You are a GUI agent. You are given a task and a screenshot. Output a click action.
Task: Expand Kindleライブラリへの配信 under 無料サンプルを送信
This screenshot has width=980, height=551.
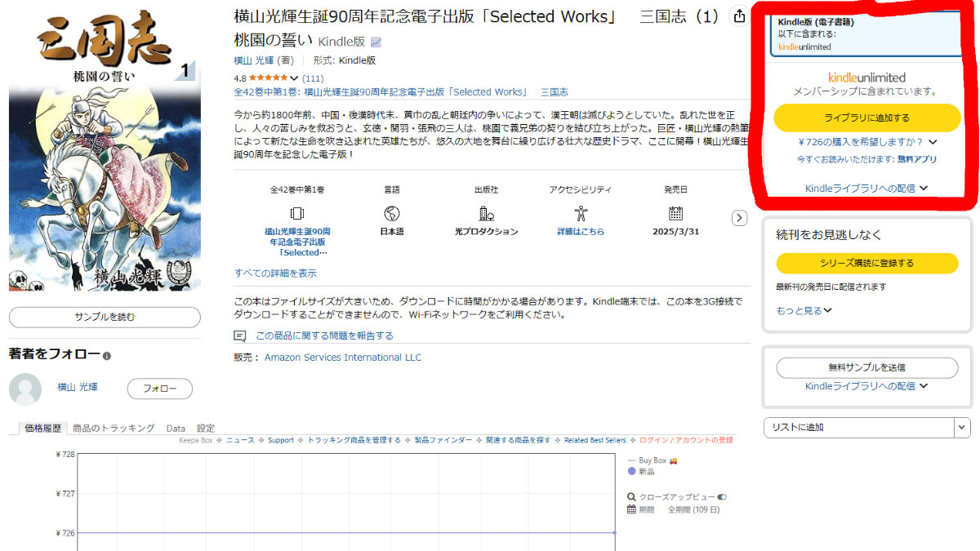point(866,386)
